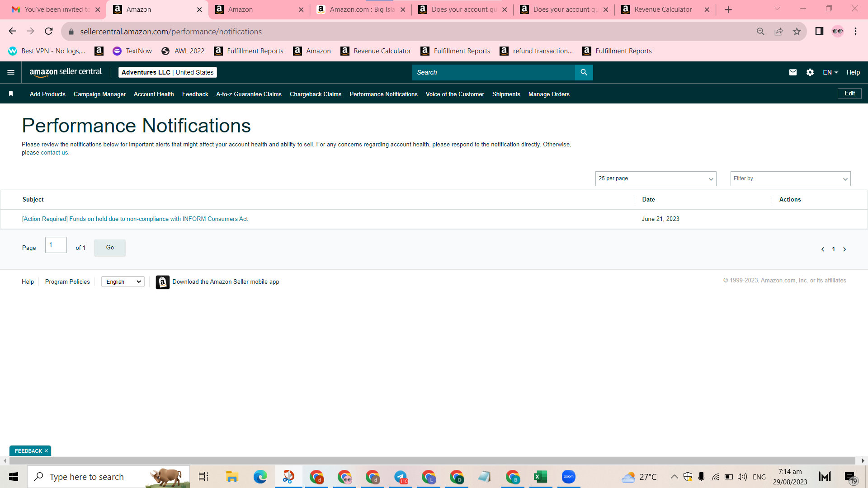
Task: Click the share page icon
Action: (x=778, y=31)
